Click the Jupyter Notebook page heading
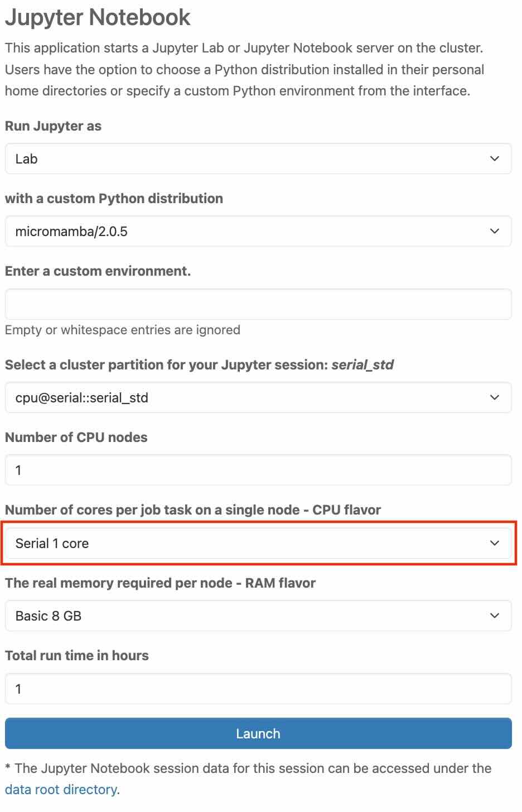Image resolution: width=522 pixels, height=812 pixels. (98, 18)
